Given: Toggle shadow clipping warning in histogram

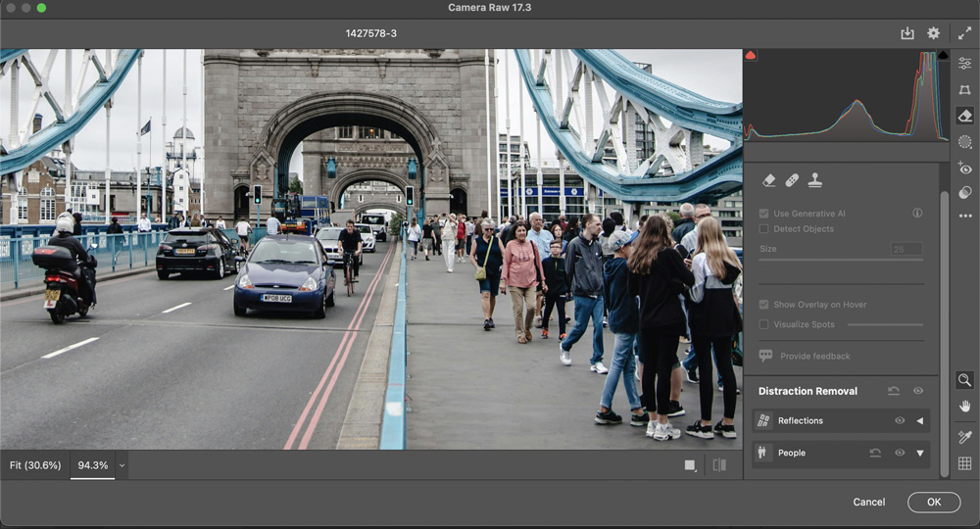Looking at the screenshot, I should [751, 56].
